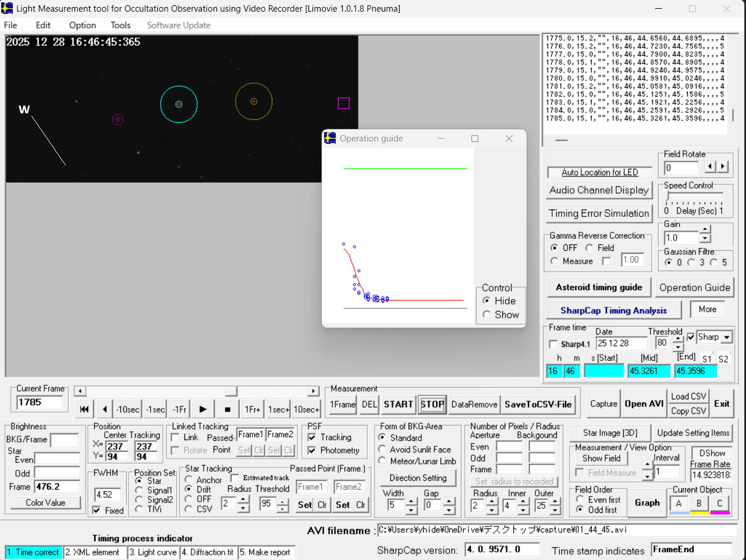Select the Anchor star tracking option
The image size is (746, 560).
tap(189, 480)
